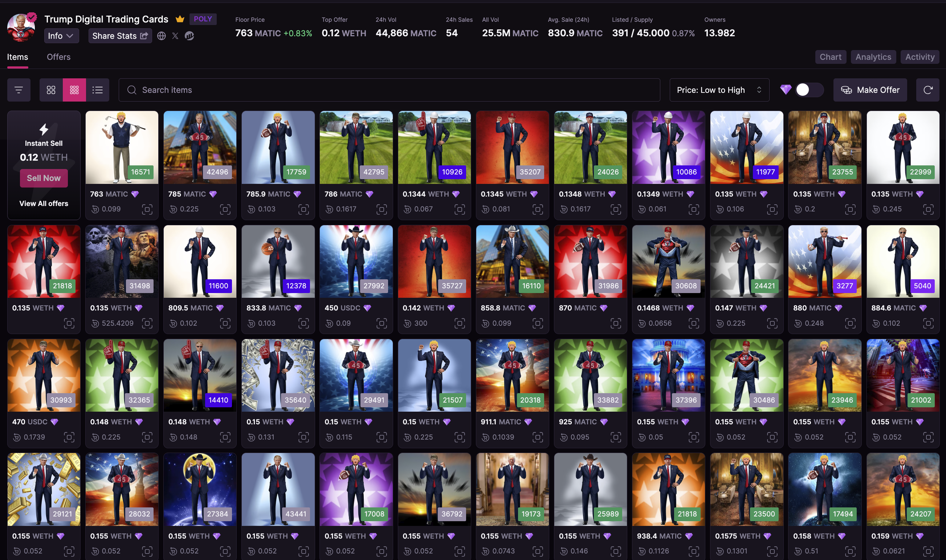The image size is (946, 560).
Task: Click the diamond icon on 786 MATIC card
Action: [x=369, y=194]
